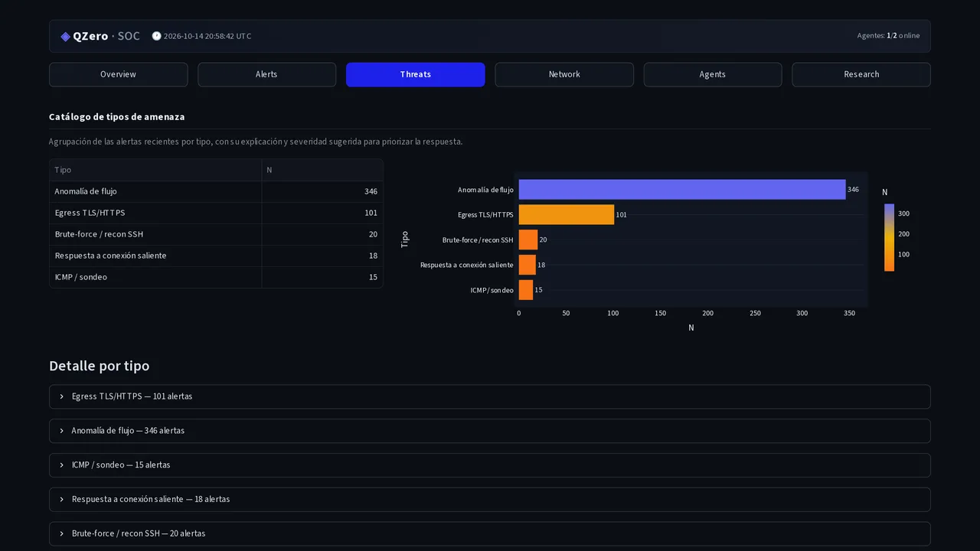Select the Egress TLS/HTTPS table cell
The width and height of the screenshot is (980, 551).
coord(155,213)
